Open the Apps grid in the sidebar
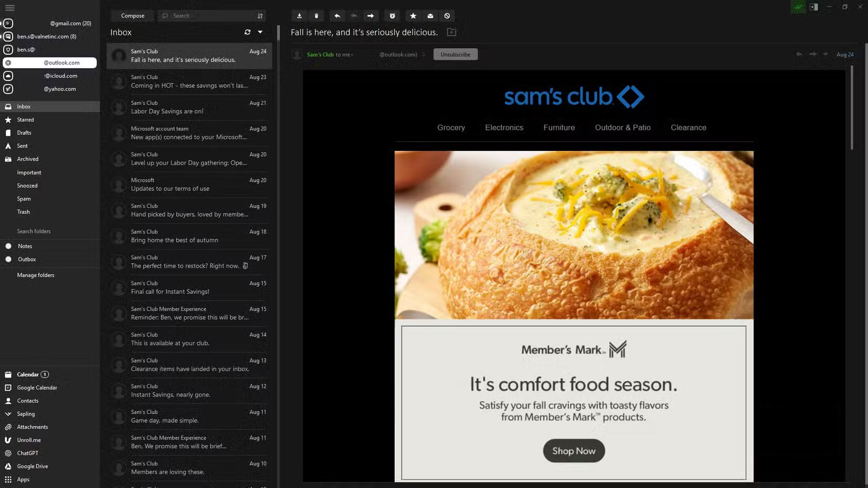This screenshot has width=868, height=488. click(23, 480)
